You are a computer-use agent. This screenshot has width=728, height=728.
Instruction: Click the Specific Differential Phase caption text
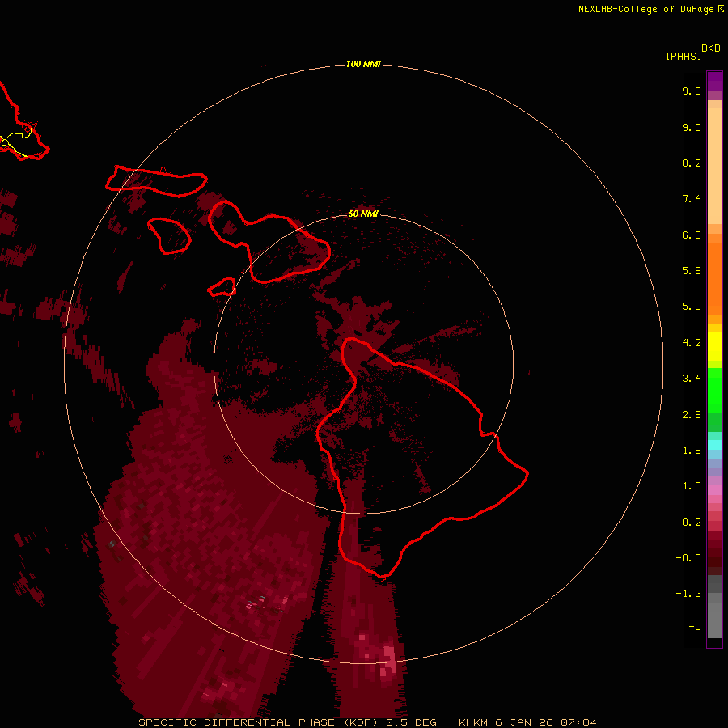367,722
